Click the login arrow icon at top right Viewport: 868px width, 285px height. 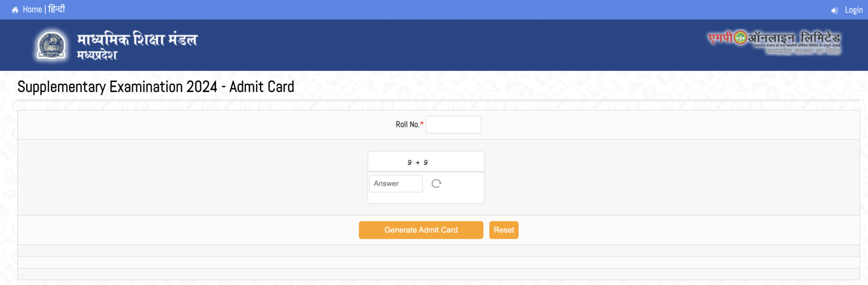[835, 10]
